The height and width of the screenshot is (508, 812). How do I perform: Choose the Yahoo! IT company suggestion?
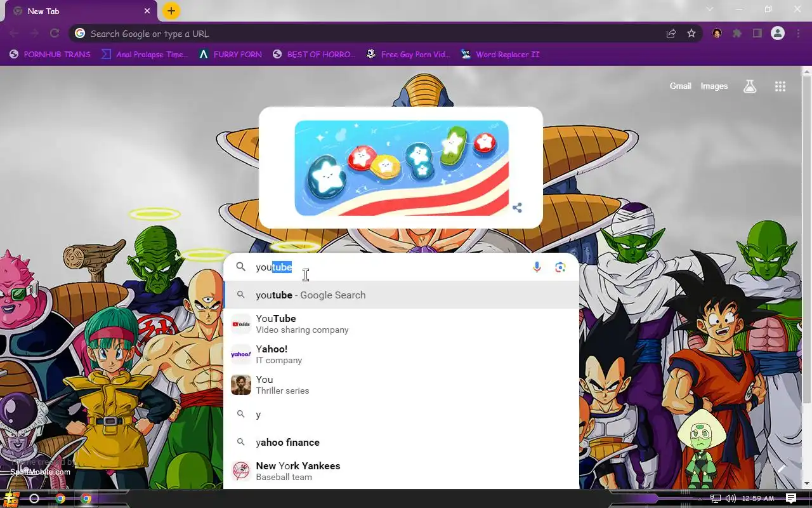coord(402,354)
